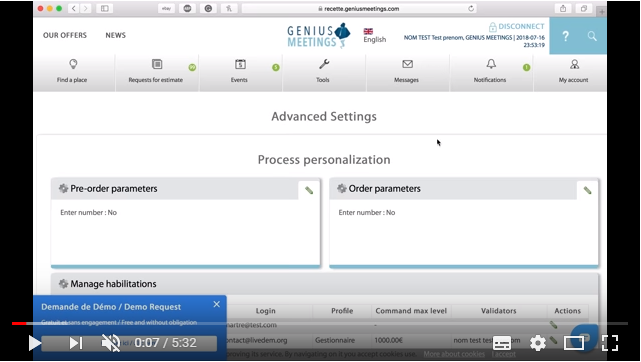Show all Safari tabs
The width and height of the screenshot is (641, 362).
tap(584, 9)
